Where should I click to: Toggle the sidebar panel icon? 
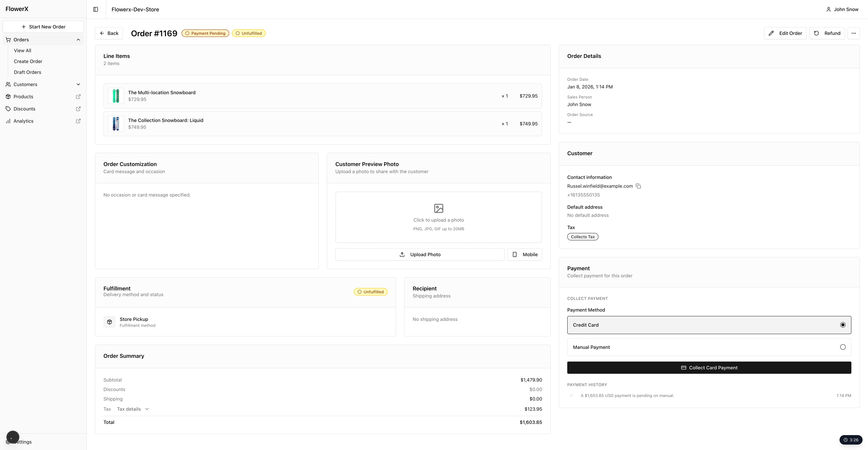click(96, 9)
